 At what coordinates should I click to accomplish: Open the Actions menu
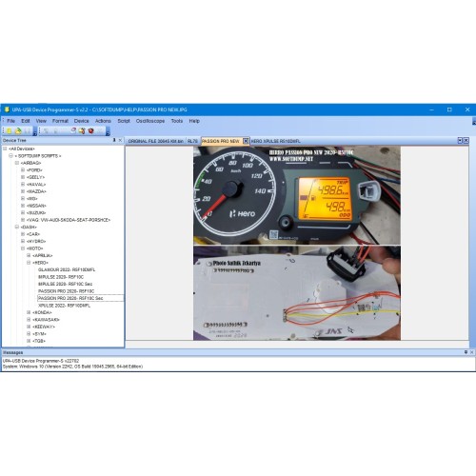pyautogui.click(x=103, y=121)
